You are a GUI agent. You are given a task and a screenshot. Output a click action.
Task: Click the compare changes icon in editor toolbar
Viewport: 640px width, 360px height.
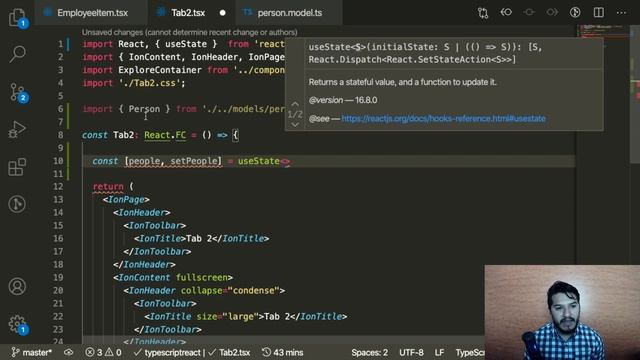tap(483, 13)
